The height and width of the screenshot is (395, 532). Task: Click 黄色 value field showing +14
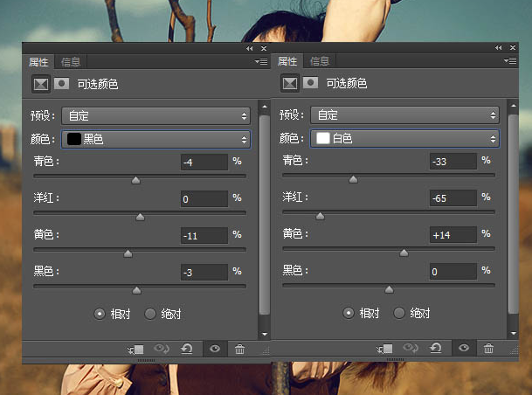(x=453, y=234)
